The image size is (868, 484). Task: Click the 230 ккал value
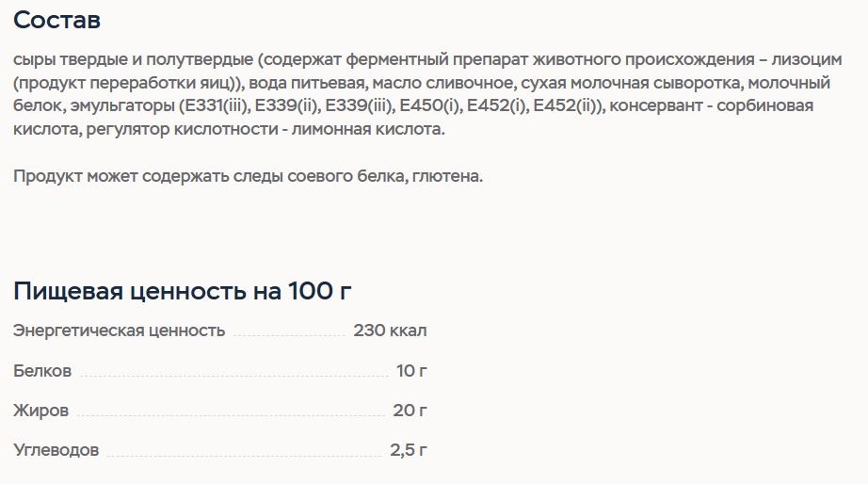click(391, 331)
